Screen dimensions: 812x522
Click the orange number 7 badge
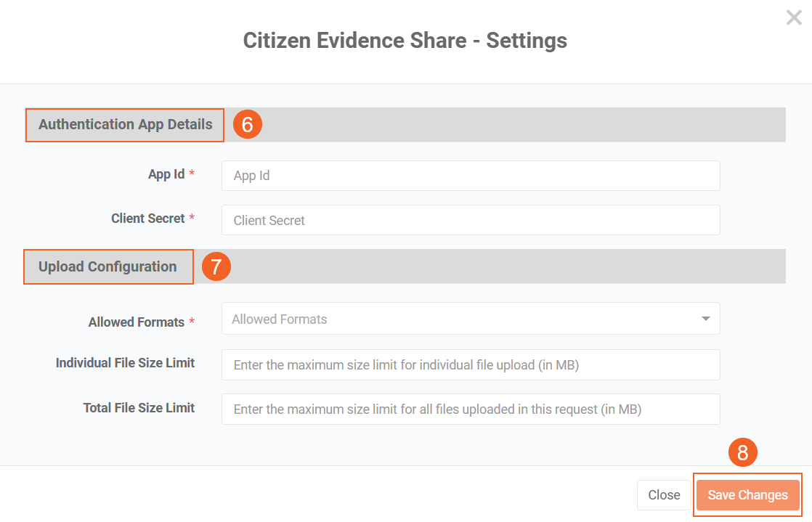click(x=216, y=267)
